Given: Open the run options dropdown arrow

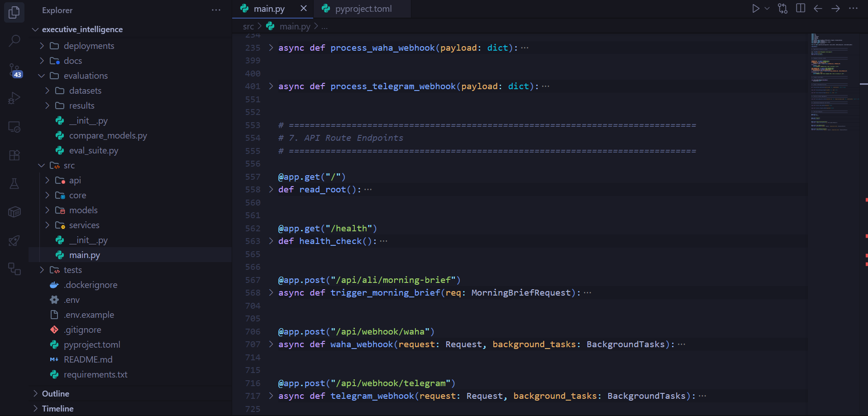Looking at the screenshot, I should point(767,9).
